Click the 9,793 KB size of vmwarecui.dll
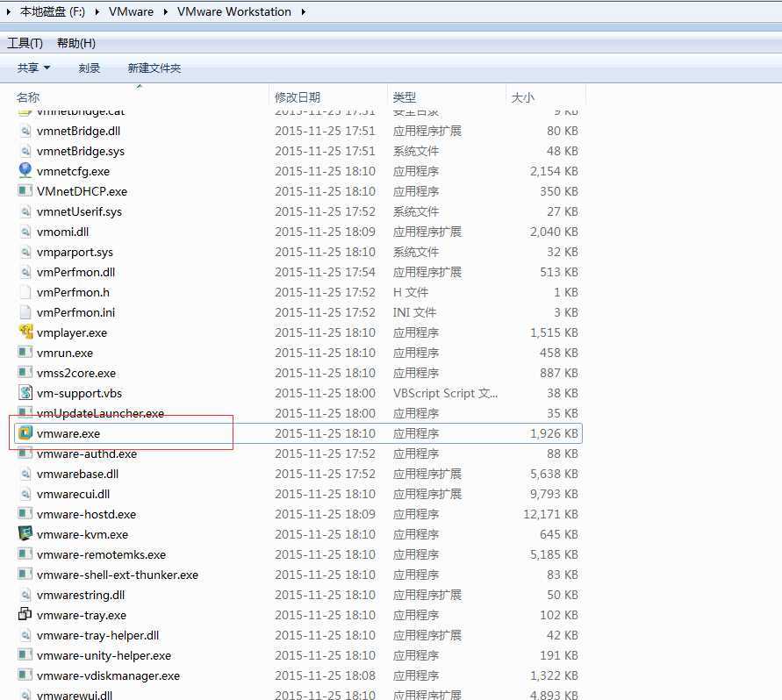This screenshot has width=782, height=700. [554, 494]
